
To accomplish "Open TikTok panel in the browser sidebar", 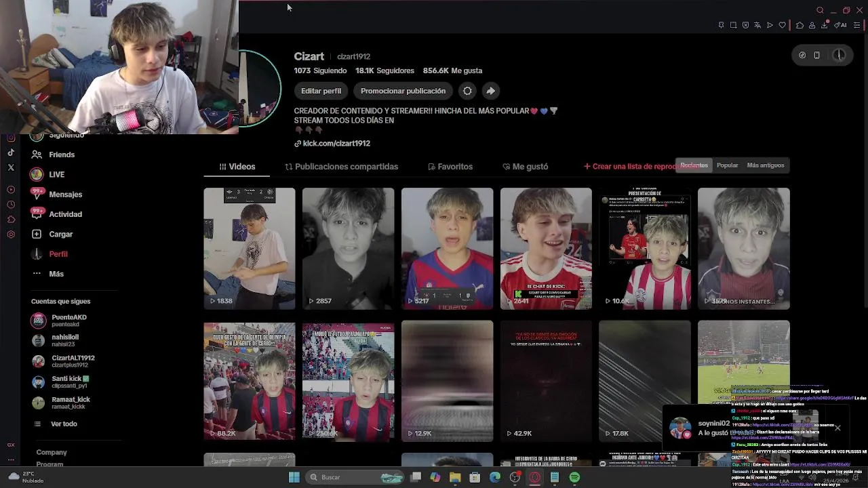I will [x=11, y=152].
